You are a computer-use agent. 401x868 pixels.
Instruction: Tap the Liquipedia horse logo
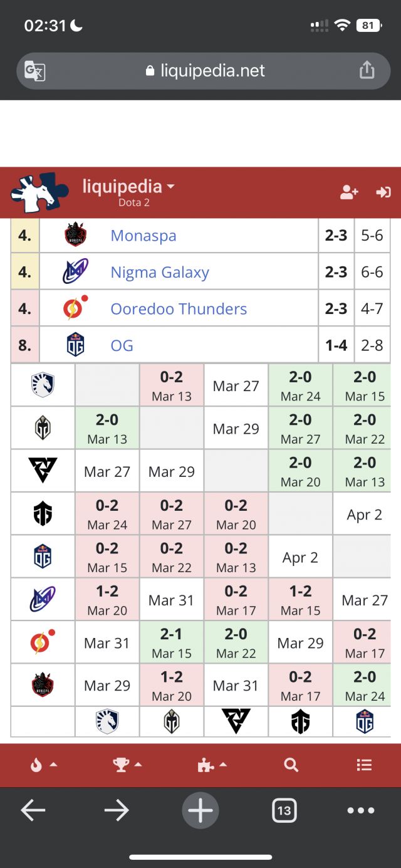tap(39, 192)
